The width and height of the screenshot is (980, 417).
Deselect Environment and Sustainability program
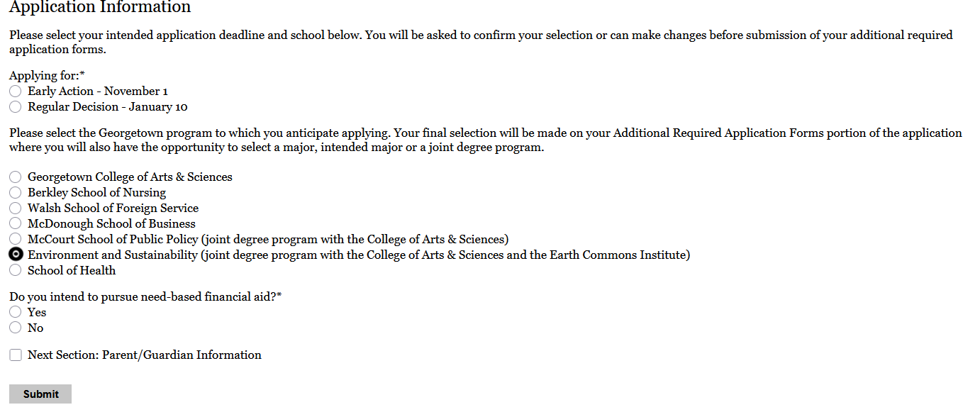point(15,254)
